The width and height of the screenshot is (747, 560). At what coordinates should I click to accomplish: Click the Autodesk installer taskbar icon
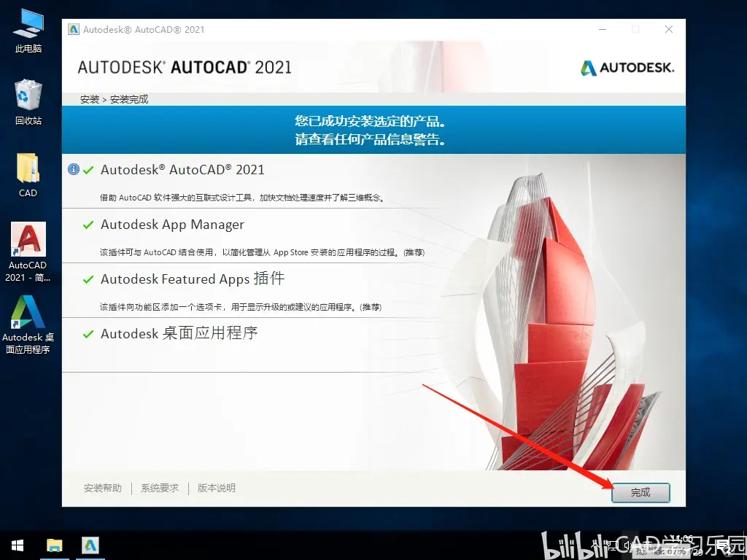[x=90, y=545]
